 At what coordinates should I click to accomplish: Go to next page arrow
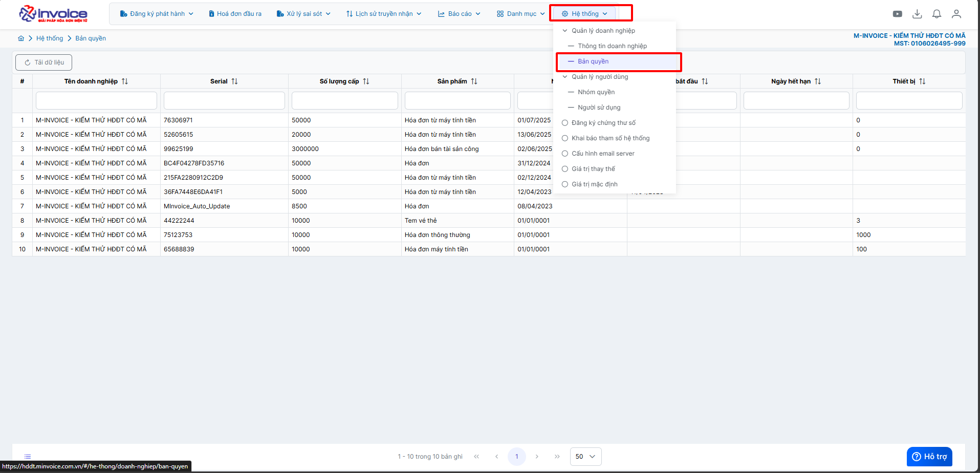537,457
